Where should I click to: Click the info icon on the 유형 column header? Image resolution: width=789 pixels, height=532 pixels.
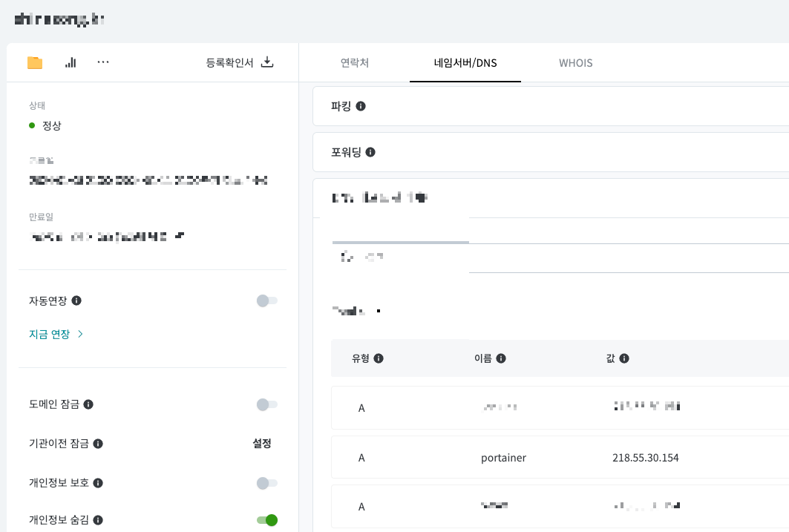tap(379, 358)
